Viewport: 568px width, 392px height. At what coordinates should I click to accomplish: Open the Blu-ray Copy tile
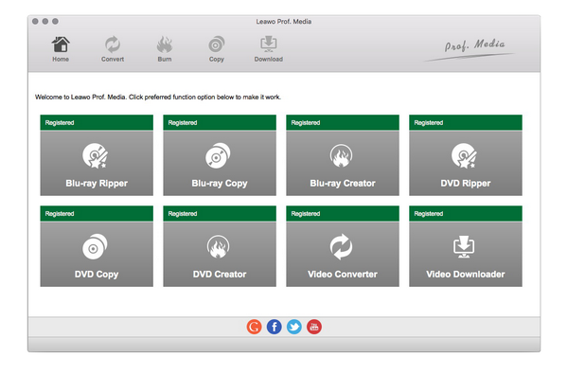pos(220,163)
